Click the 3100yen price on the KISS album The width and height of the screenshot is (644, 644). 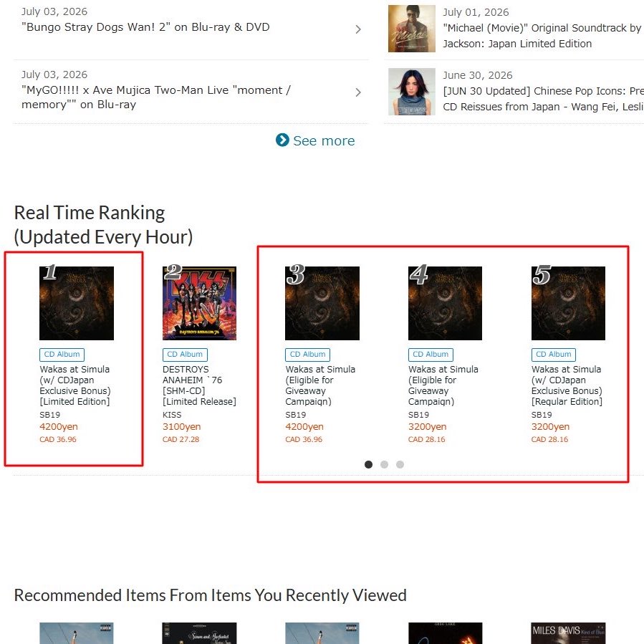181,427
